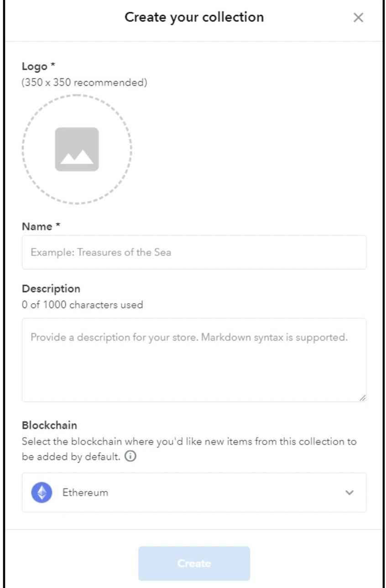Click the info icon beside blockchain description

pos(130,457)
